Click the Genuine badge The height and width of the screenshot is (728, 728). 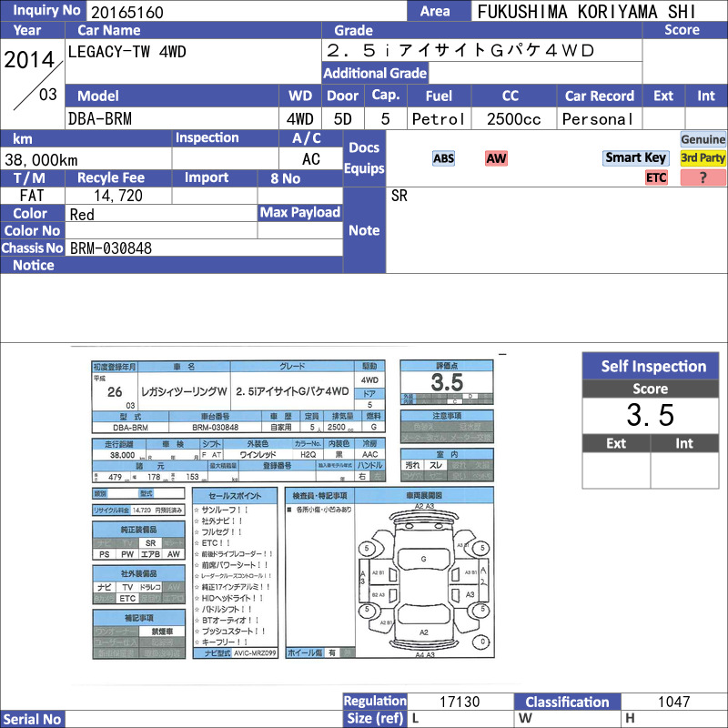coord(703,139)
